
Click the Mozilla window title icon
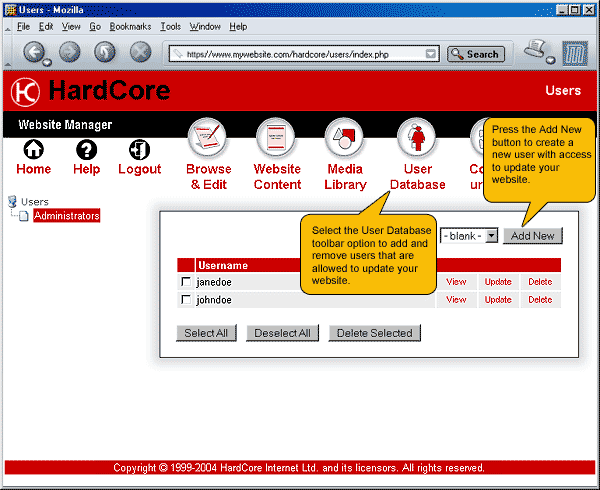point(10,10)
